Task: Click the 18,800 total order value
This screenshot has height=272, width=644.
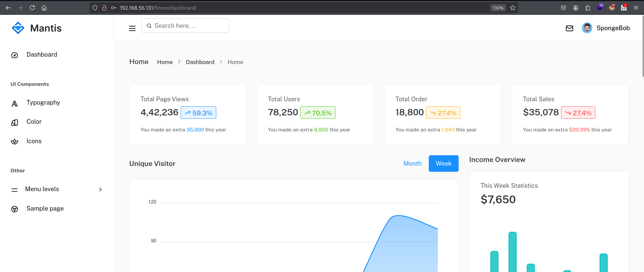Action: coord(410,112)
